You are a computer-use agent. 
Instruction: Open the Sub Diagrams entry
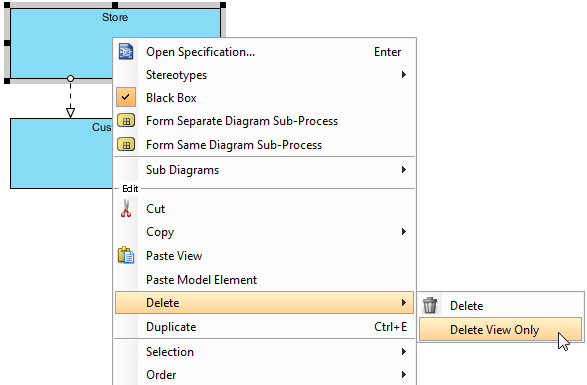[264, 170]
